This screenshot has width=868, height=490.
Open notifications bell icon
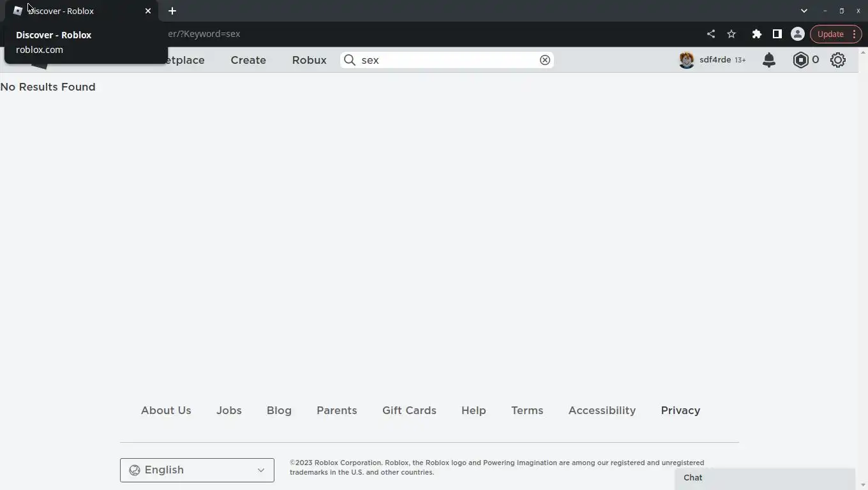tap(769, 60)
